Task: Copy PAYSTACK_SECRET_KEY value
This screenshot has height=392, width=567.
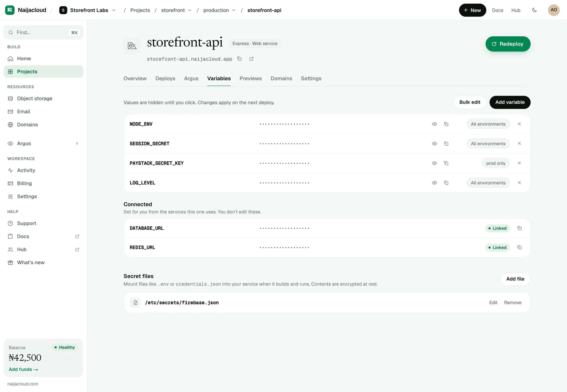Action: point(446,163)
